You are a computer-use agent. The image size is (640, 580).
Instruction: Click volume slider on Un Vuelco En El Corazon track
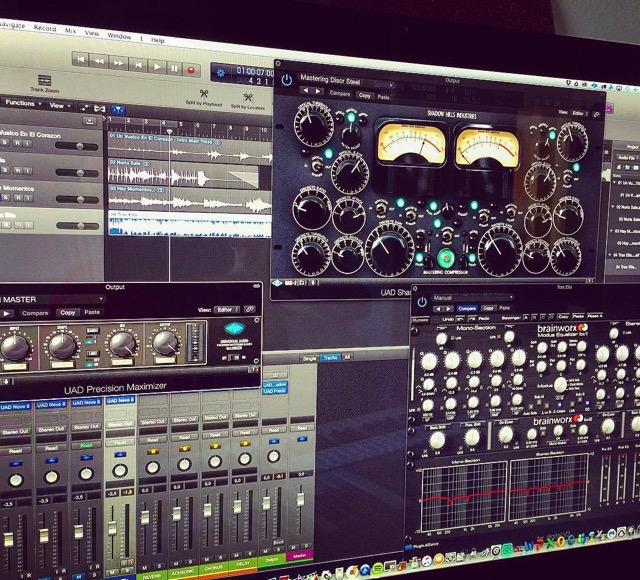tap(77, 146)
